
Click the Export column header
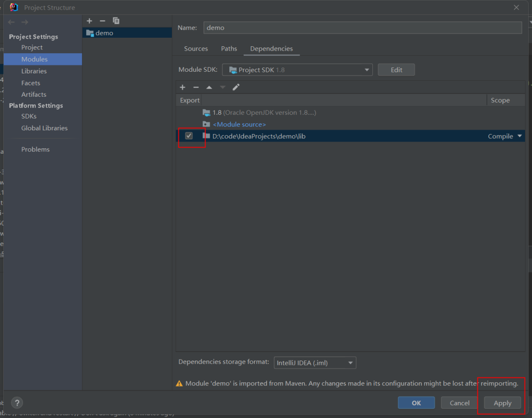tap(190, 100)
